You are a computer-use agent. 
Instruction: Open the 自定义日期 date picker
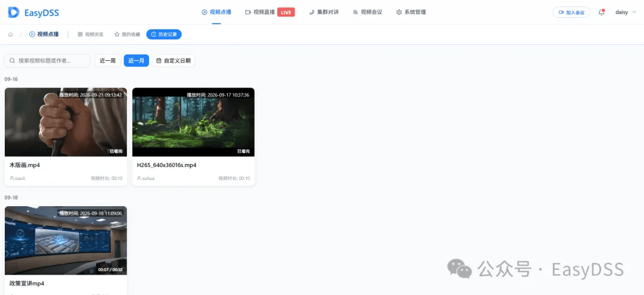[x=174, y=61]
